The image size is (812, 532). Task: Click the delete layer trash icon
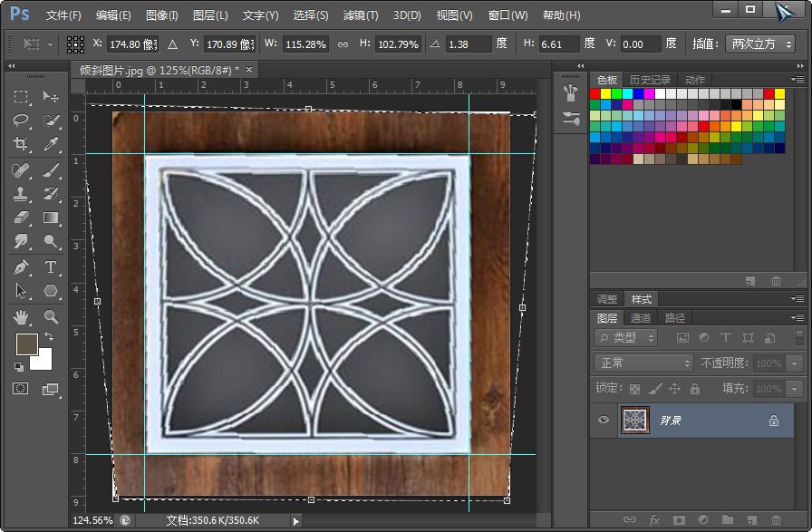[776, 519]
